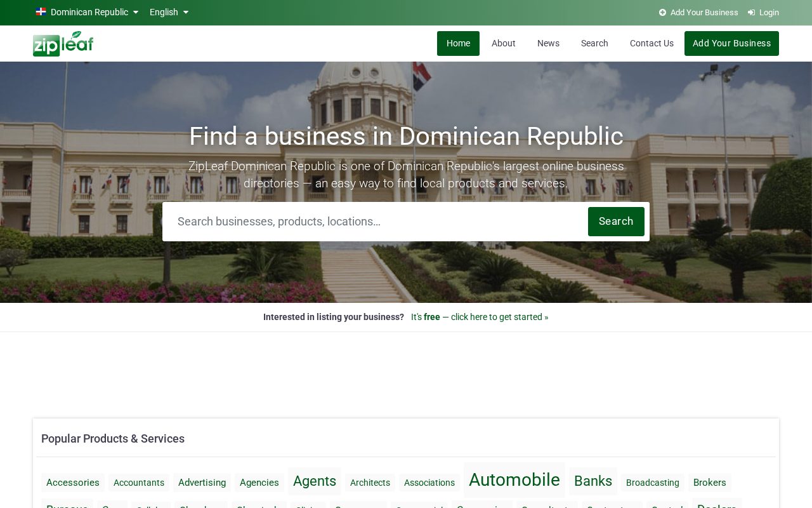
Task: Select the Accountants category tag
Action: coord(139,483)
